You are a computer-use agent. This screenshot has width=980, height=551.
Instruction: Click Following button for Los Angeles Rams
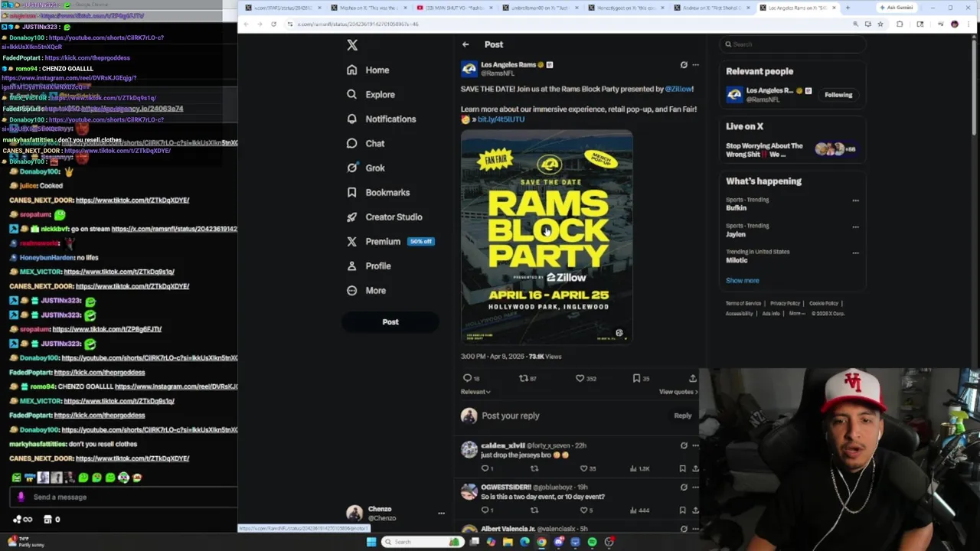pyautogui.click(x=838, y=95)
